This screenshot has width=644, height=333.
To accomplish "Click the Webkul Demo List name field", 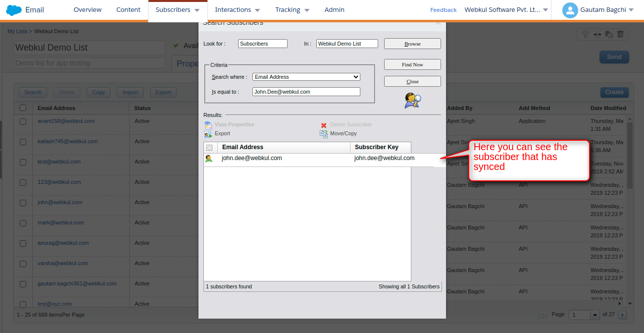I will point(90,48).
